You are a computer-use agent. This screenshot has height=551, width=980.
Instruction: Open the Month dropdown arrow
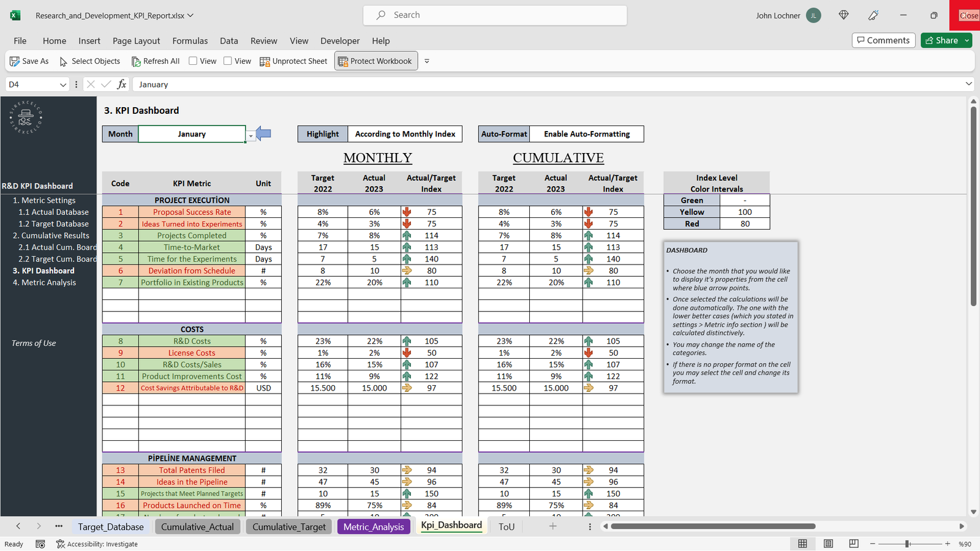point(251,136)
